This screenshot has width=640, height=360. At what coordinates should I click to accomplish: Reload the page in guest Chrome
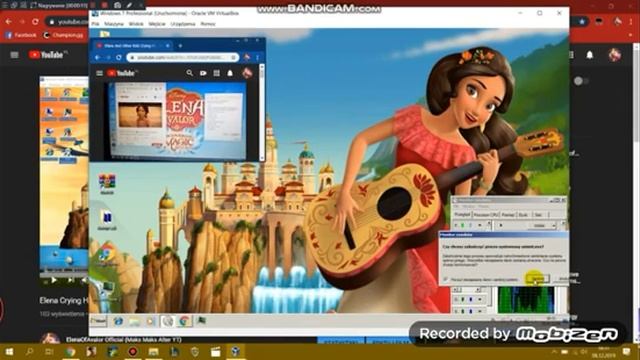(x=119, y=58)
